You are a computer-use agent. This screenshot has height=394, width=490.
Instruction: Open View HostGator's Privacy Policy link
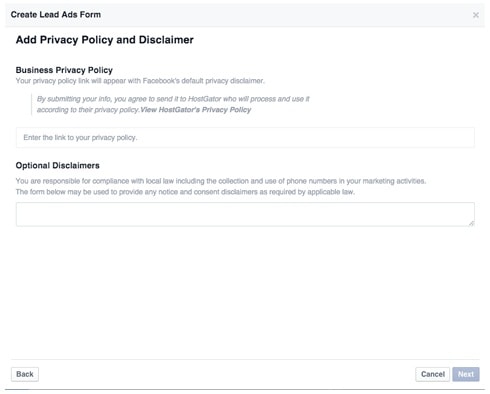point(196,110)
